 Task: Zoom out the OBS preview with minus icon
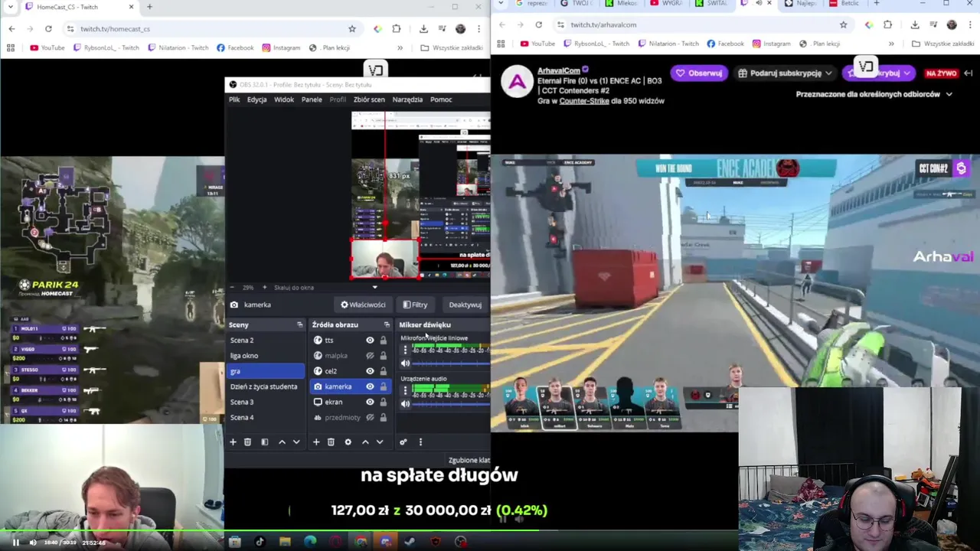232,287
